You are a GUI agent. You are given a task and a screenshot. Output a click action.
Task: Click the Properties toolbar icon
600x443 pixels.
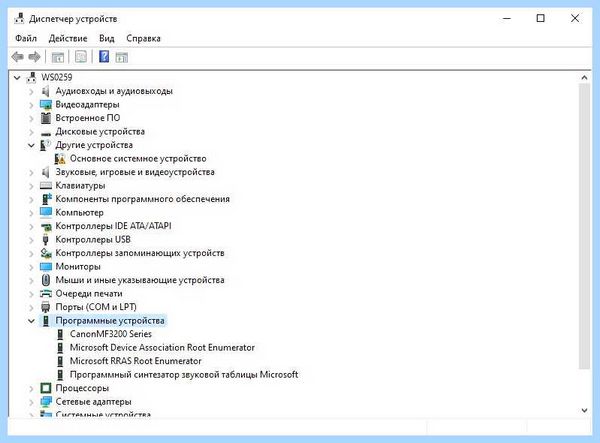(x=81, y=57)
